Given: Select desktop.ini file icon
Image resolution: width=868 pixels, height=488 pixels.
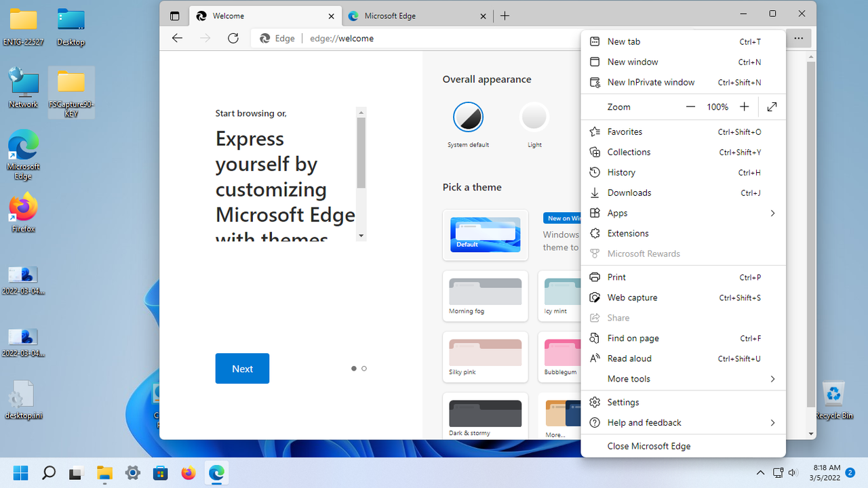Looking at the screenshot, I should (24, 401).
